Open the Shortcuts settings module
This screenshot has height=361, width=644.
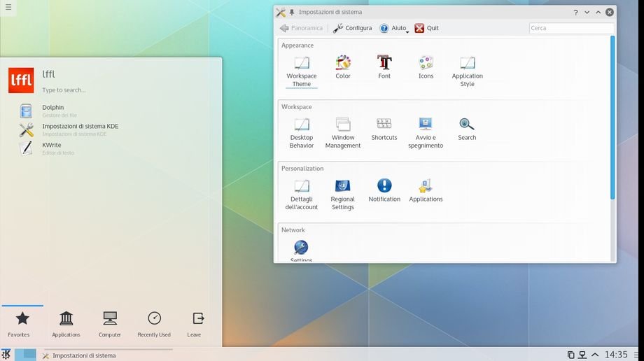(x=384, y=129)
